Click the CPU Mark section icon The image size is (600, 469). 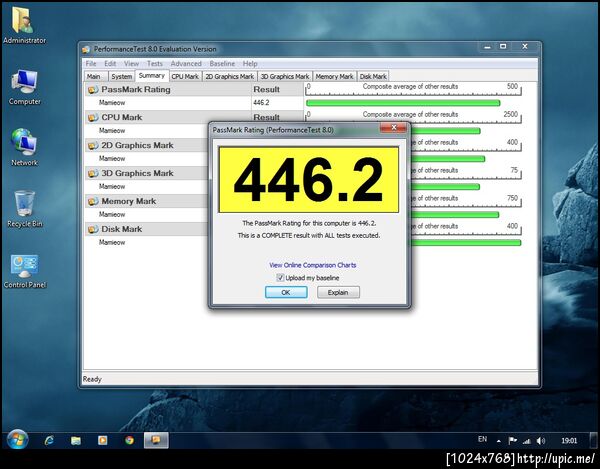tap(93, 118)
